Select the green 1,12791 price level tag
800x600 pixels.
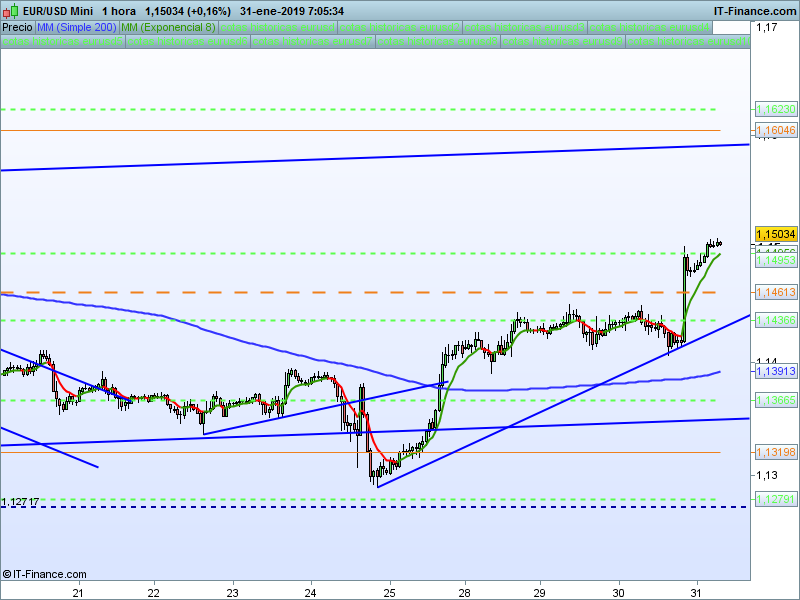click(x=775, y=499)
